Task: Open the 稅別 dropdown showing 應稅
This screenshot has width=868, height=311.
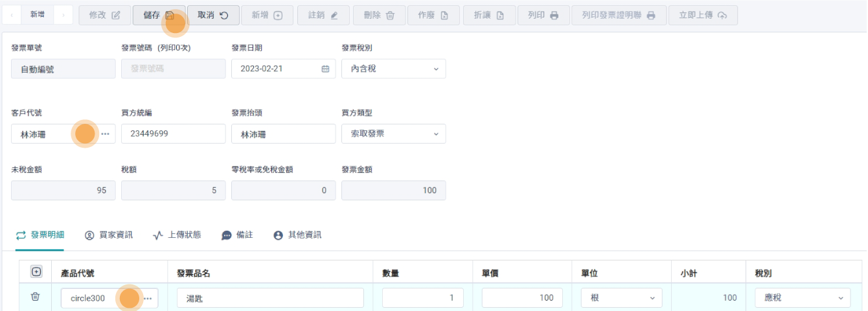Action: point(803,298)
